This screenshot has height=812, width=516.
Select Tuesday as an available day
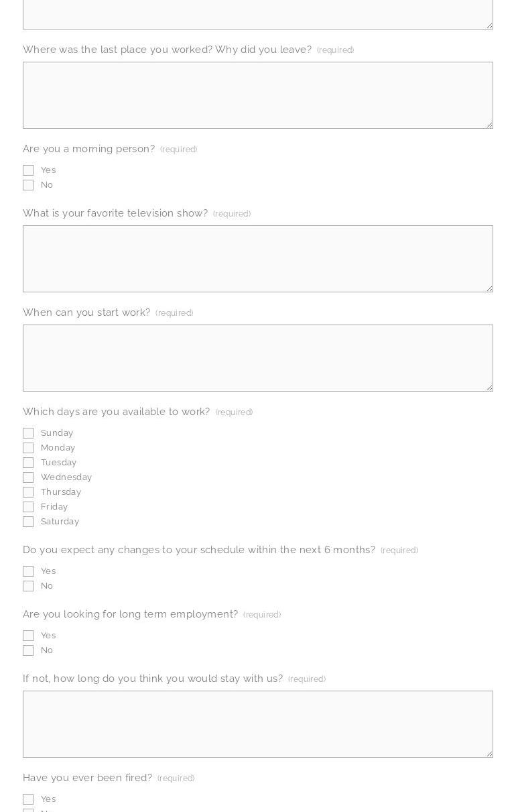pos(28,463)
